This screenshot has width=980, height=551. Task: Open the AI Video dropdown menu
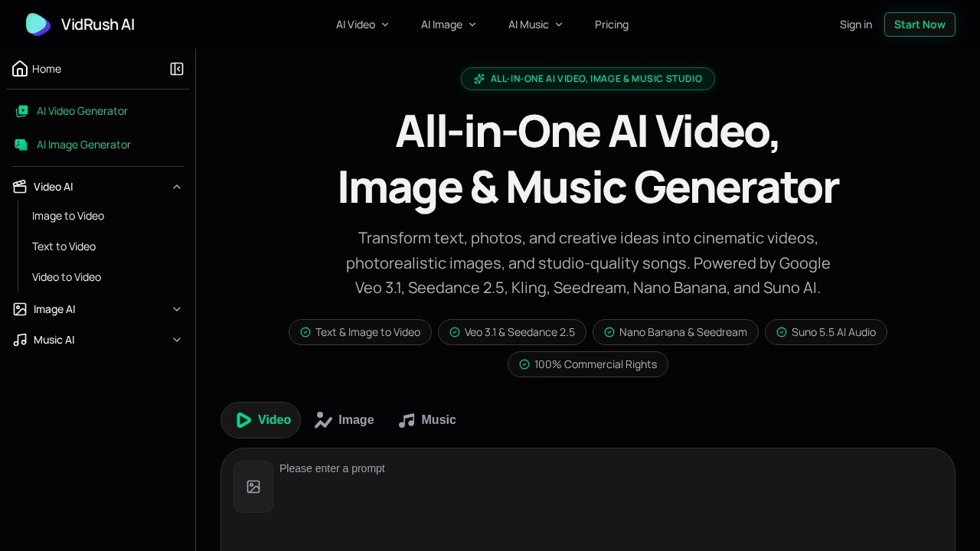pos(363,24)
